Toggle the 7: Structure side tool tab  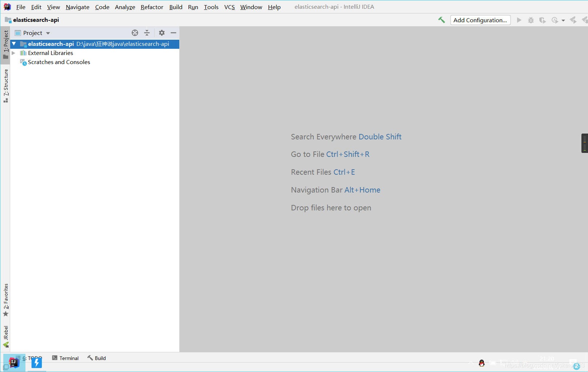tap(5, 86)
